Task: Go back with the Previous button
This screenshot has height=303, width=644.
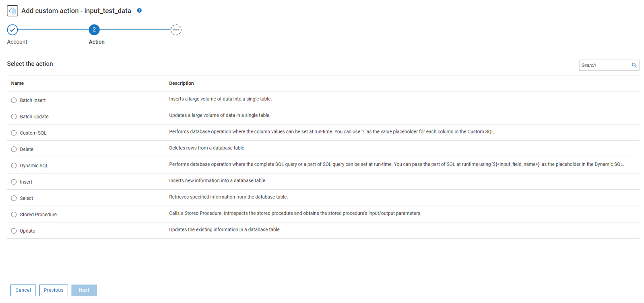Action: tap(54, 290)
